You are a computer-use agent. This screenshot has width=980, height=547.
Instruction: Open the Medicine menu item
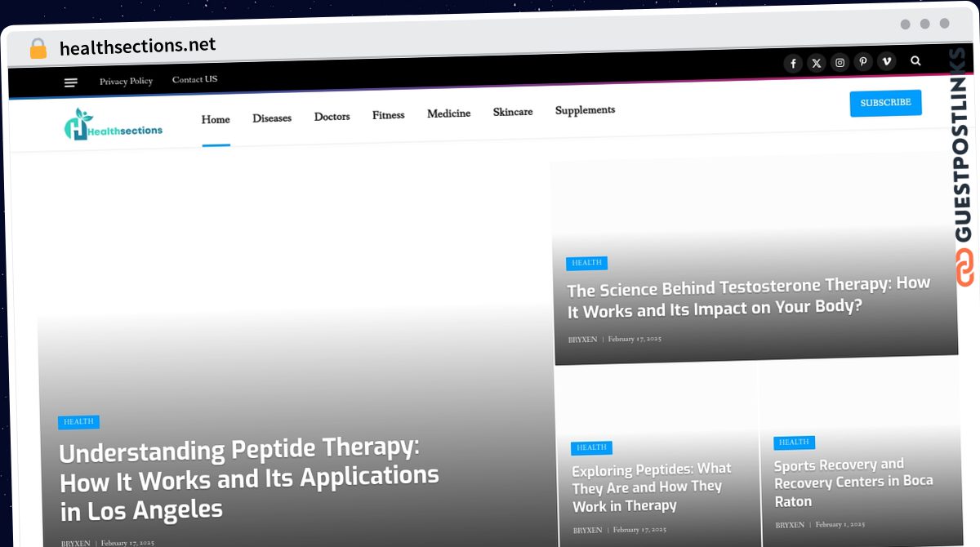pyautogui.click(x=448, y=113)
